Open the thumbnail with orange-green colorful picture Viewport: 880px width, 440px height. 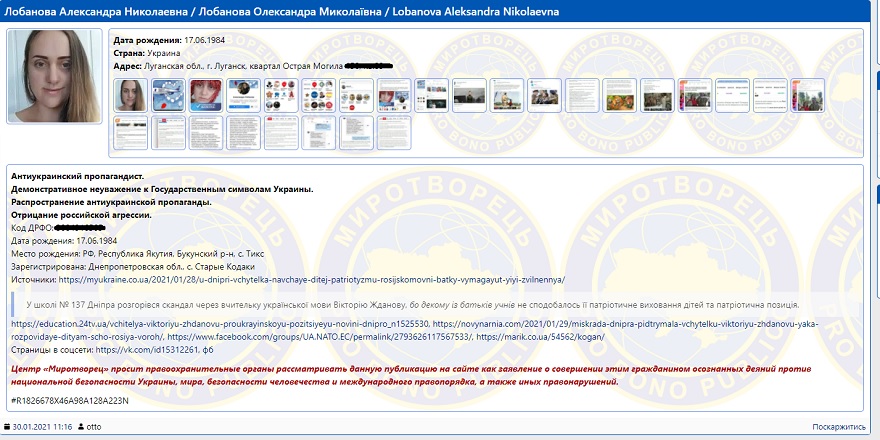pyautogui.click(x=620, y=95)
